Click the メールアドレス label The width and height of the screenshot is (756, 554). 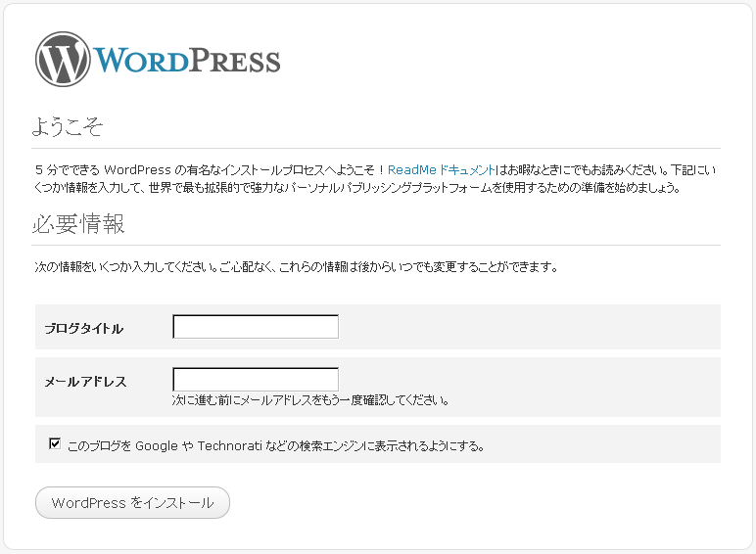pos(85,382)
